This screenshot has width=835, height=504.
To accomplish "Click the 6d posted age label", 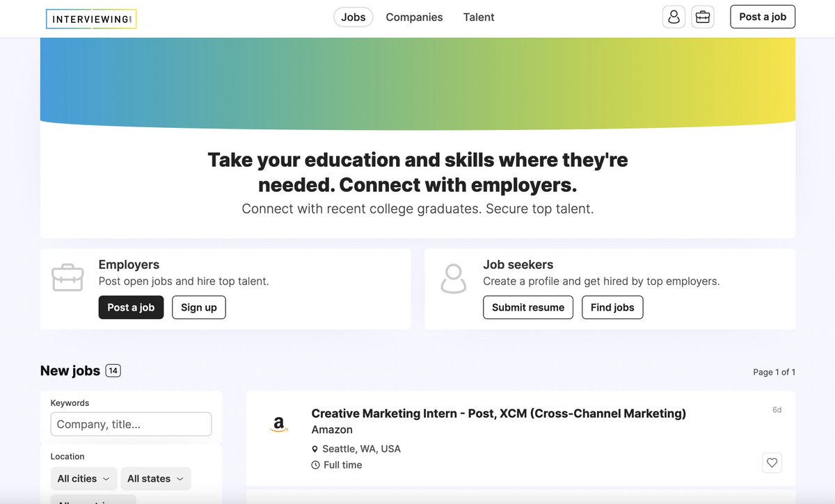I will 777,410.
